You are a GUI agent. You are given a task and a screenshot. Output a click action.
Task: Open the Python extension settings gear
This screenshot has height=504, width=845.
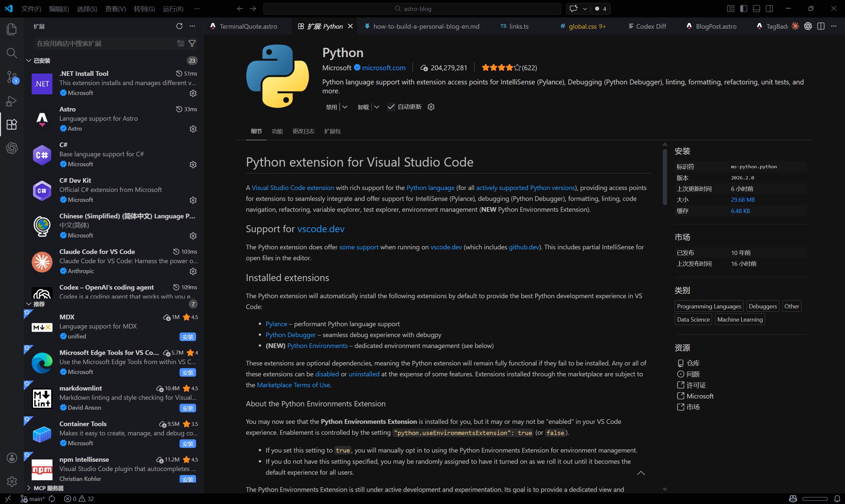coord(431,107)
